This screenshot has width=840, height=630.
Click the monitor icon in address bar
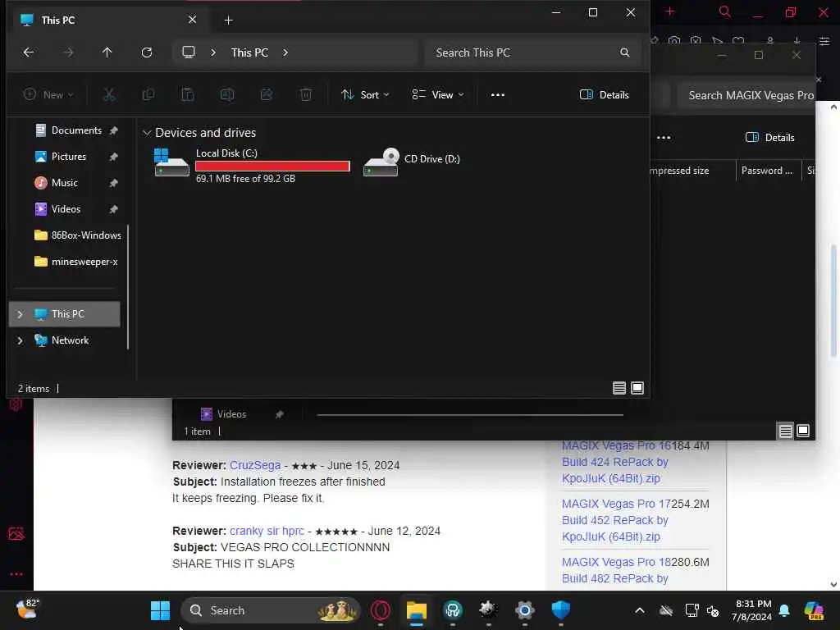point(189,52)
